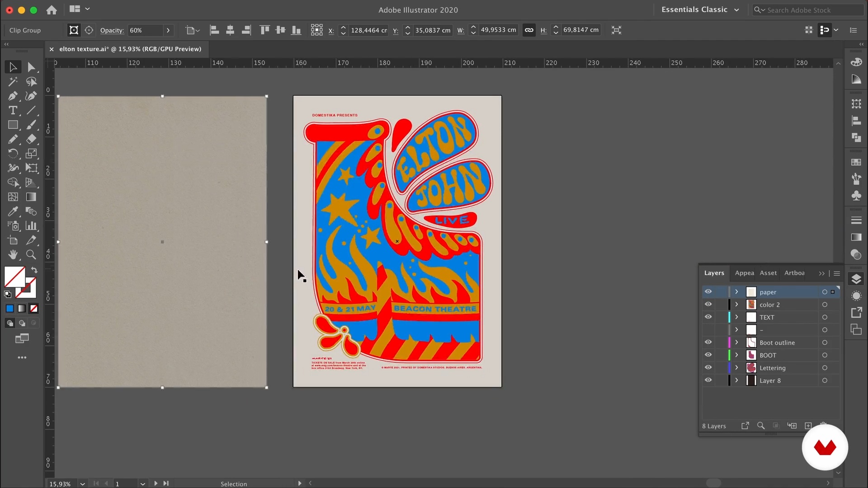868x488 pixels.
Task: Go to the Home screen
Action: (x=52, y=10)
